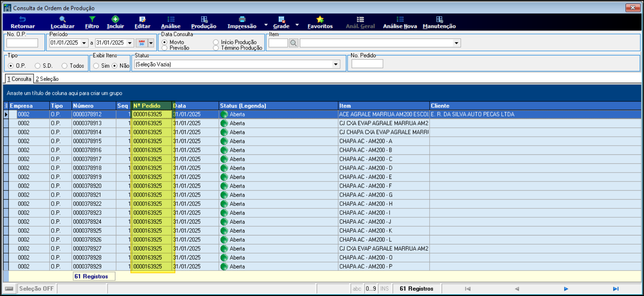This screenshot has height=296, width=644.
Task: Sort by the Data column header
Action: pos(195,106)
